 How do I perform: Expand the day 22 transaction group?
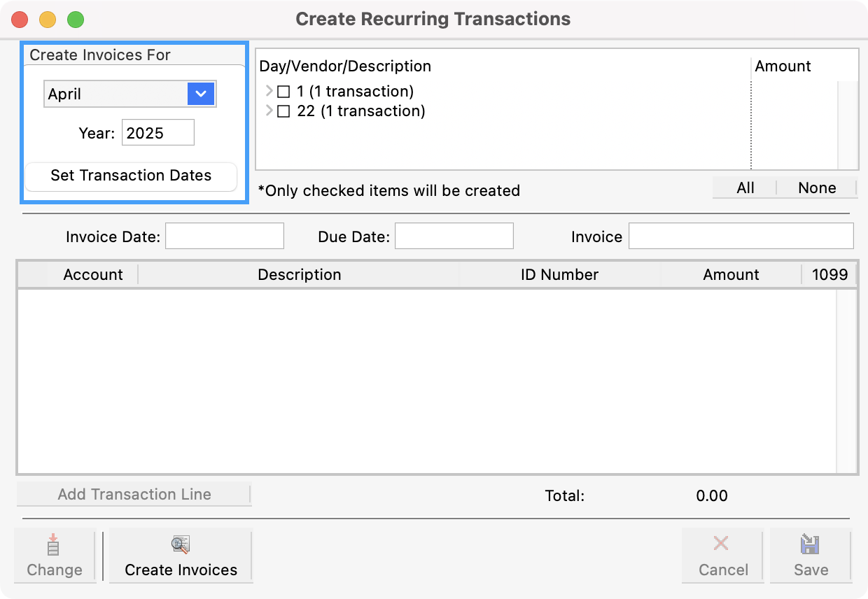(269, 111)
